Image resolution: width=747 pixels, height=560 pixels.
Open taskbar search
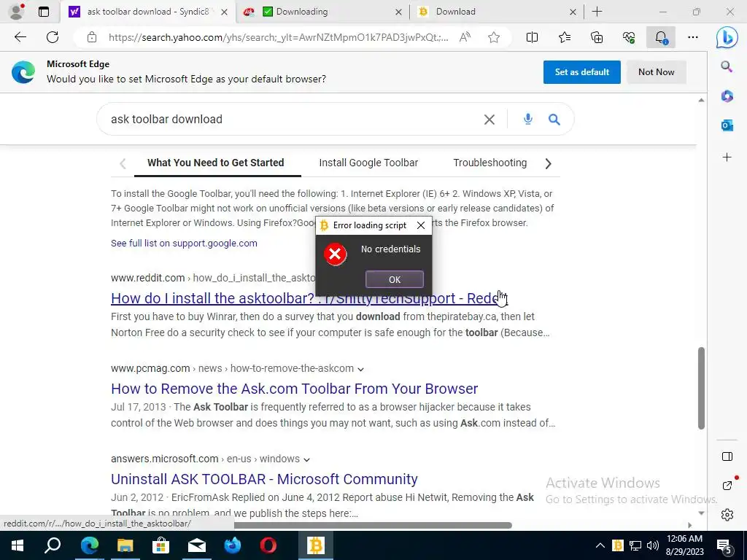point(53,545)
